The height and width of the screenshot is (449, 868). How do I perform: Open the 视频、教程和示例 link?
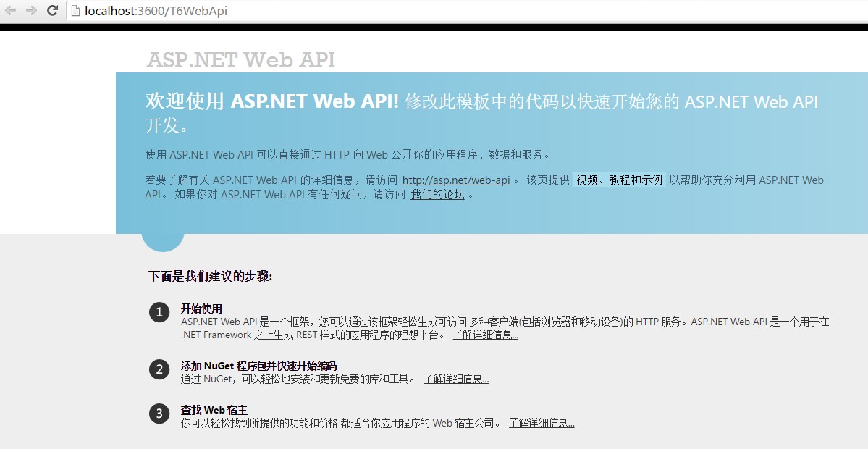[x=619, y=180]
